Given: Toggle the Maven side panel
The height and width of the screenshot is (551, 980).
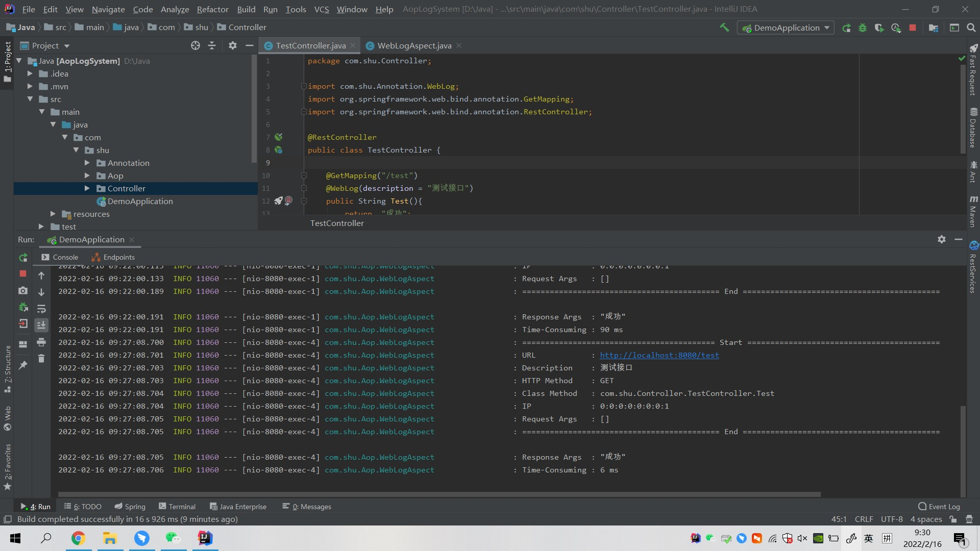Looking at the screenshot, I should pyautogui.click(x=973, y=211).
